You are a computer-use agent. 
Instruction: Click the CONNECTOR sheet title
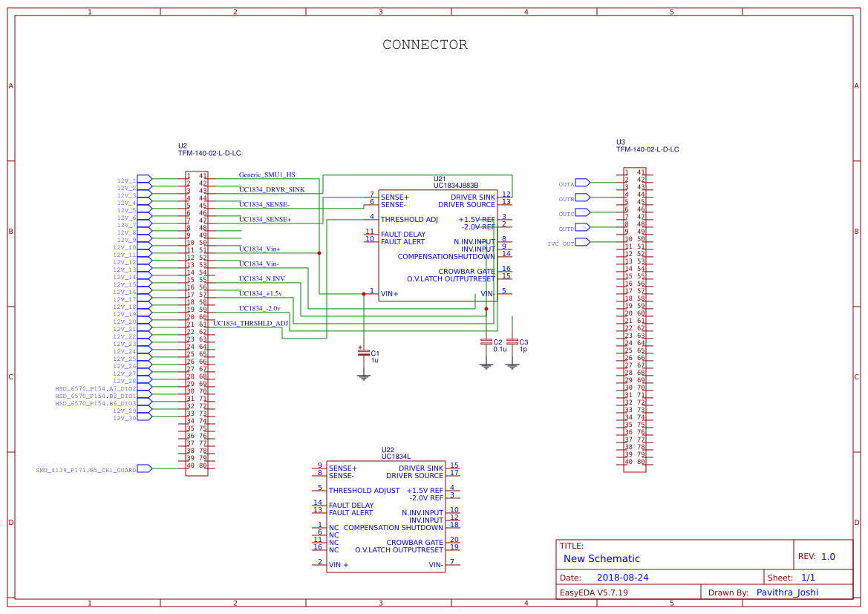point(425,45)
